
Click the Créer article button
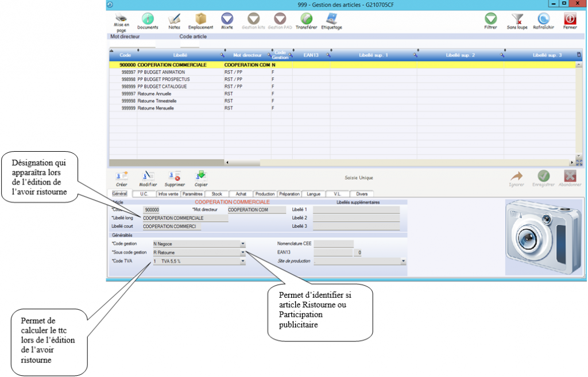[122, 176]
